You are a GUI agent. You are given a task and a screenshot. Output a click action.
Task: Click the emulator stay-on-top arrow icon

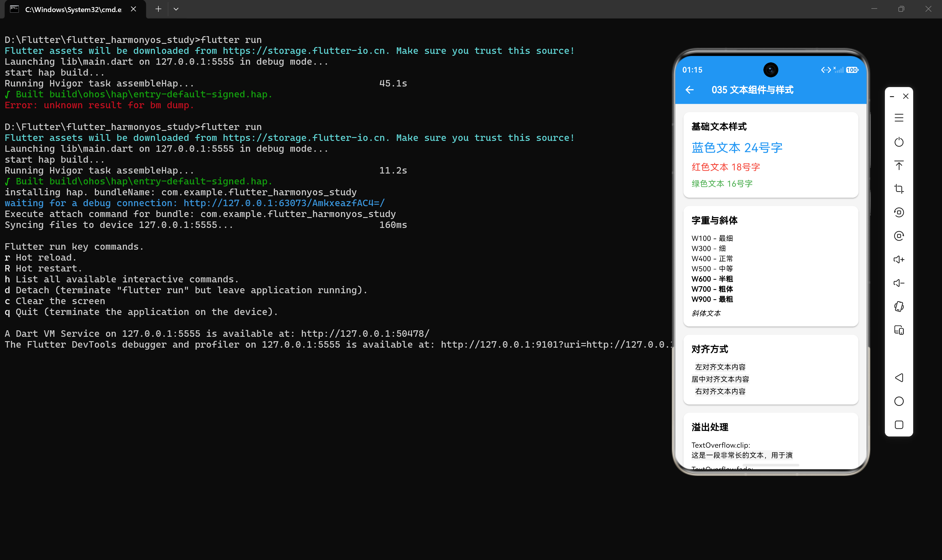[899, 165]
